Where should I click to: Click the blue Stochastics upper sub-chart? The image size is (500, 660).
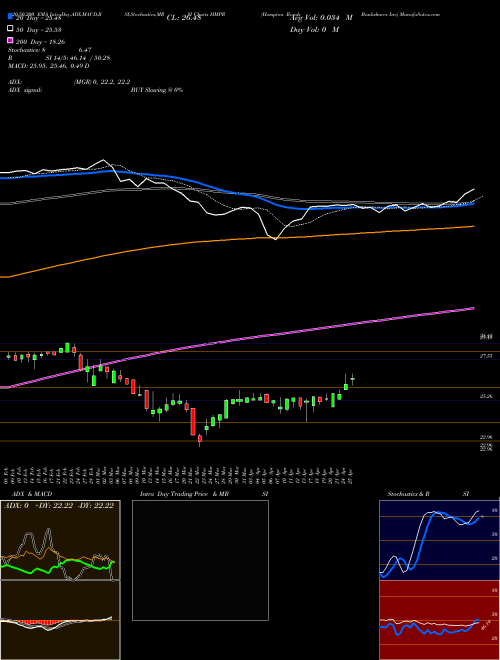pos(439,540)
